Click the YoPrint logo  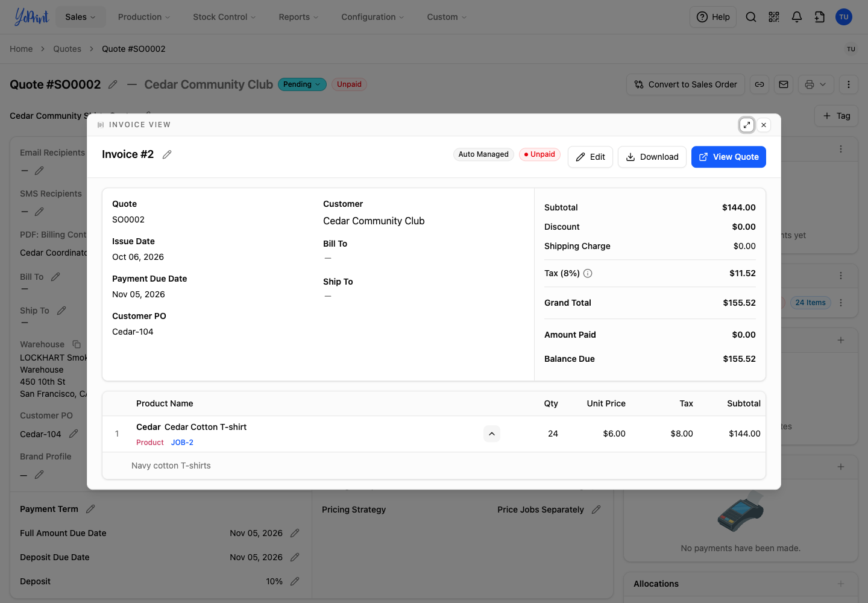31,17
